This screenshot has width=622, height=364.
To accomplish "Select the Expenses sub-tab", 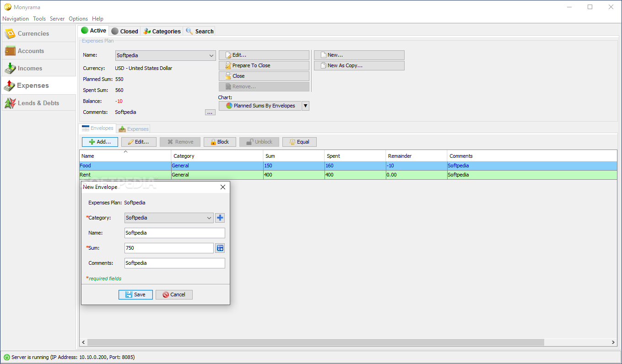I will point(133,129).
